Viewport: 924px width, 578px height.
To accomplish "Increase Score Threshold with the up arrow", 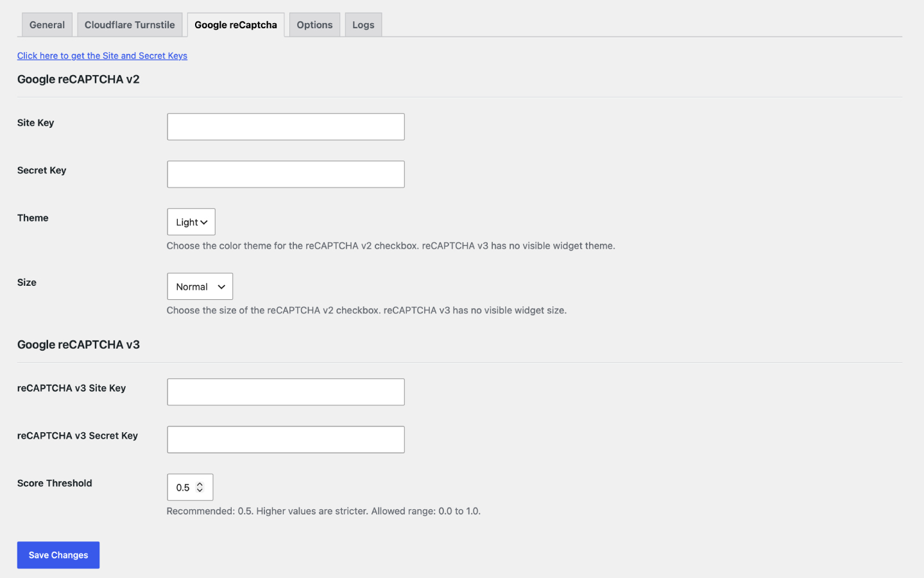I will pyautogui.click(x=200, y=484).
